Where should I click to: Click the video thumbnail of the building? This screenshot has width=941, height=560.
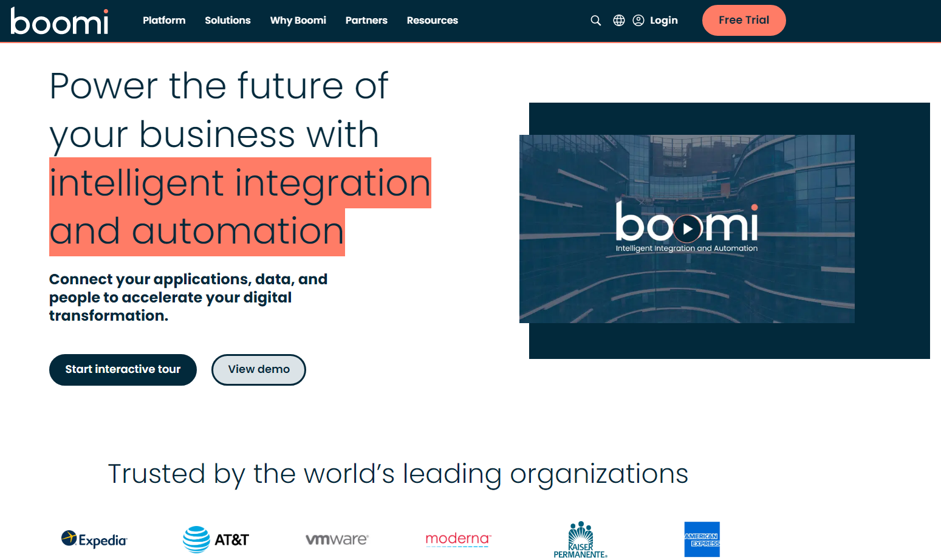687,229
